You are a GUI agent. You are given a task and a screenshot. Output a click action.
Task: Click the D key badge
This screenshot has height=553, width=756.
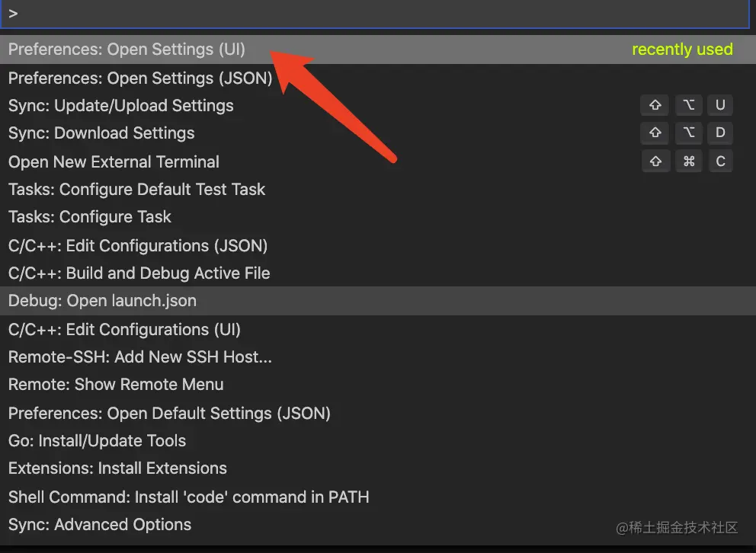tap(720, 133)
